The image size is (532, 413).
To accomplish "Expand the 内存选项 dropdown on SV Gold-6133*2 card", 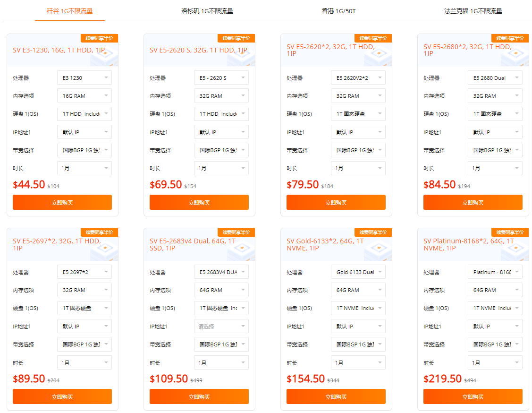I will [358, 290].
